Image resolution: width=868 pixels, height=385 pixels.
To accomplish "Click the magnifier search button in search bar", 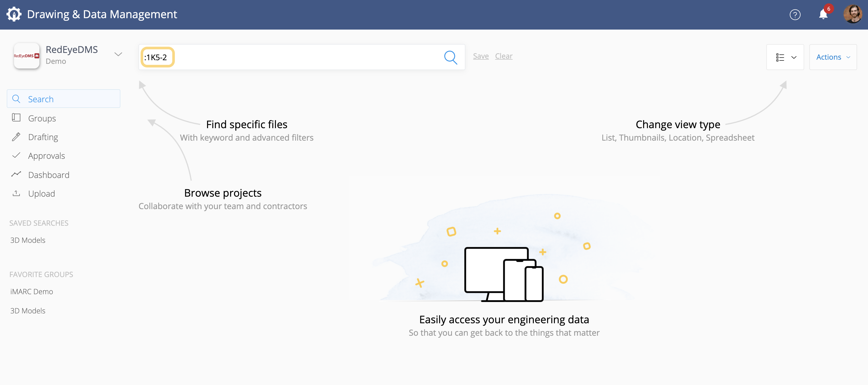I will tap(451, 57).
